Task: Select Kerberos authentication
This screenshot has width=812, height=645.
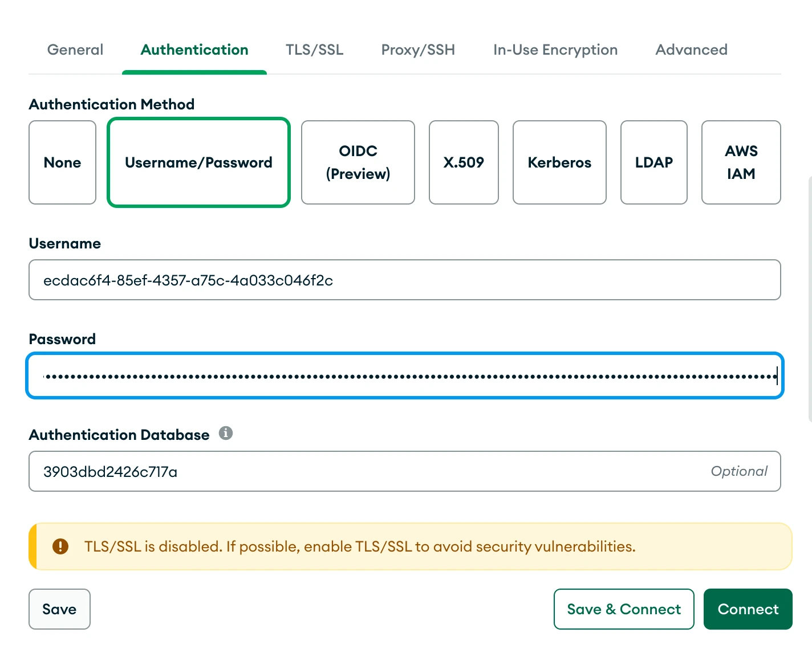Action: tap(559, 162)
